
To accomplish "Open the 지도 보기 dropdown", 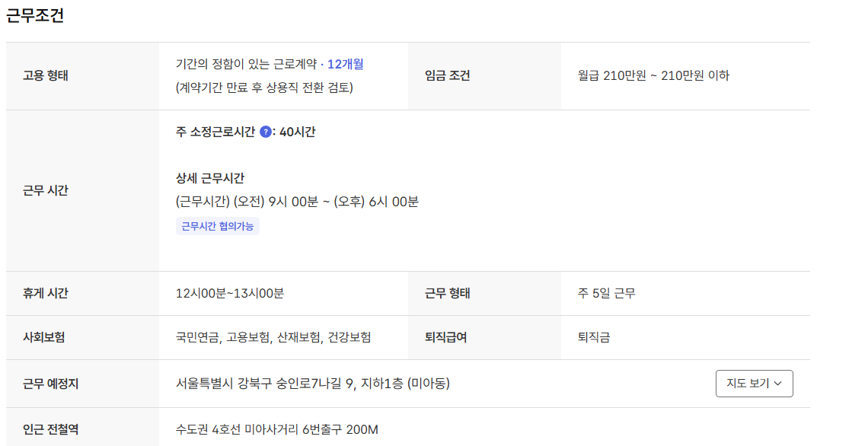I will (x=754, y=384).
